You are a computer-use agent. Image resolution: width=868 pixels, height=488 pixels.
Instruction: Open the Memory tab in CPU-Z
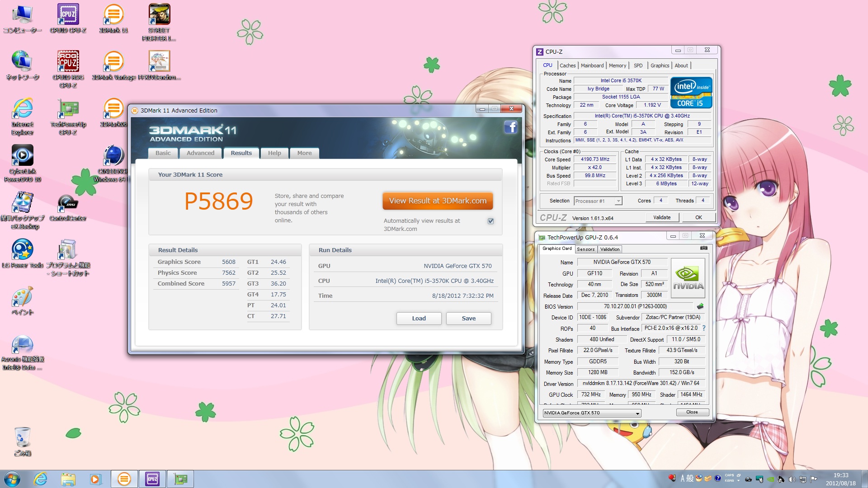click(617, 66)
